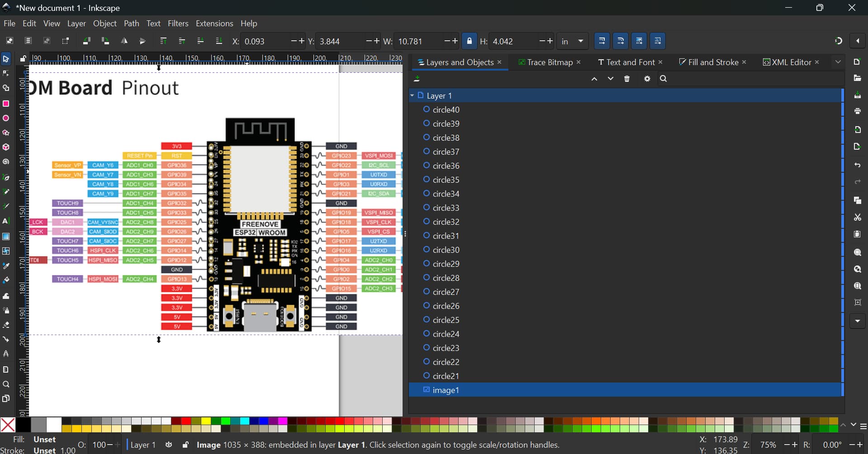Screen dimensions: 868x454
Task: Expand the commands bar overflow arrow
Action: pyautogui.click(x=858, y=322)
